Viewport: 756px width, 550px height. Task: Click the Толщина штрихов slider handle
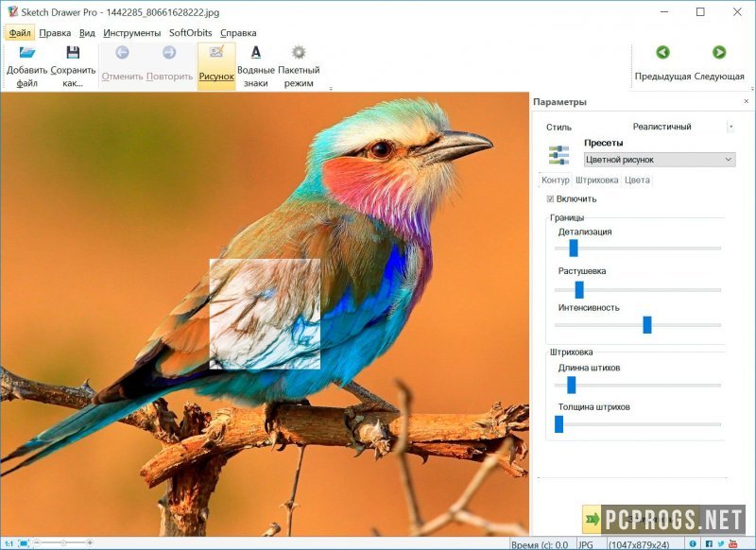click(x=558, y=424)
